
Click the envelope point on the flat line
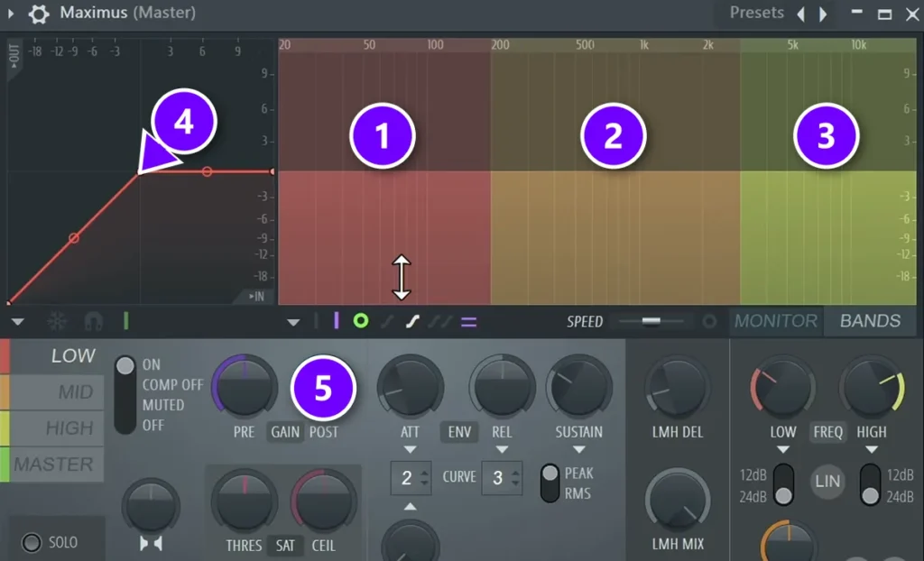pos(207,171)
